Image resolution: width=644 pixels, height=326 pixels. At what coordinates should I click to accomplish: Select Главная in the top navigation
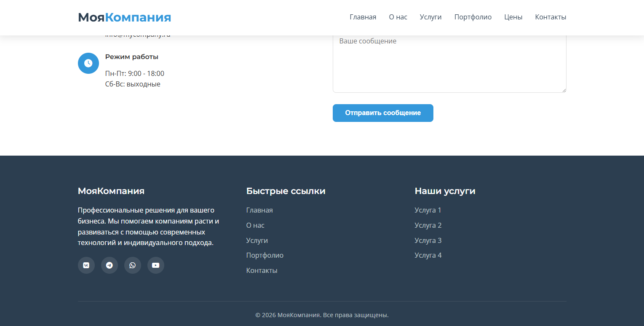click(363, 17)
